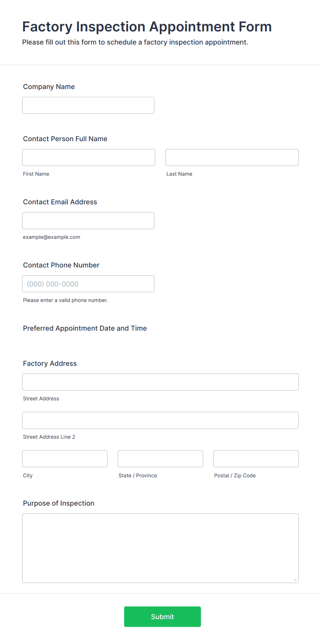Submit the form with the green button
The width and height of the screenshot is (321, 644).
click(163, 617)
